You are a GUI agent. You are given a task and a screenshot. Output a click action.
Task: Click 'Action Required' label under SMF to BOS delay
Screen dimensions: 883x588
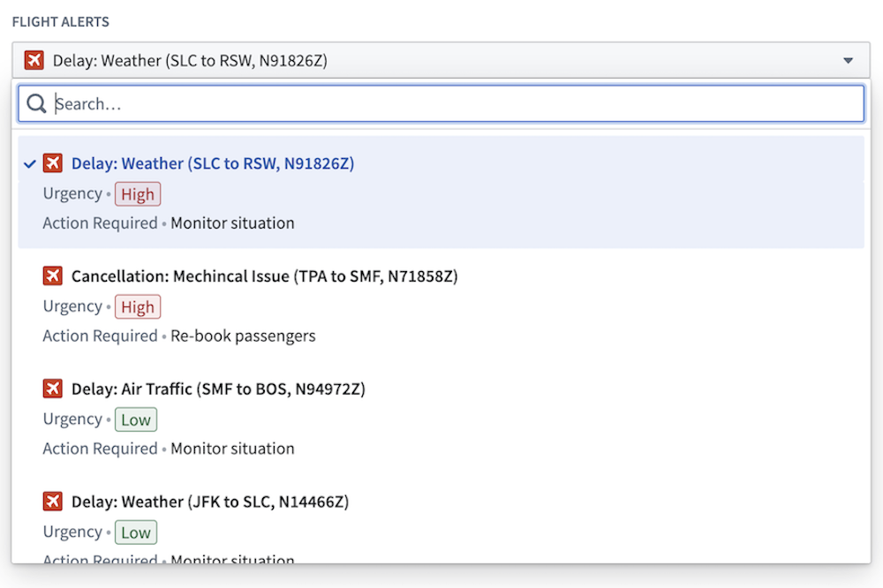point(101,449)
